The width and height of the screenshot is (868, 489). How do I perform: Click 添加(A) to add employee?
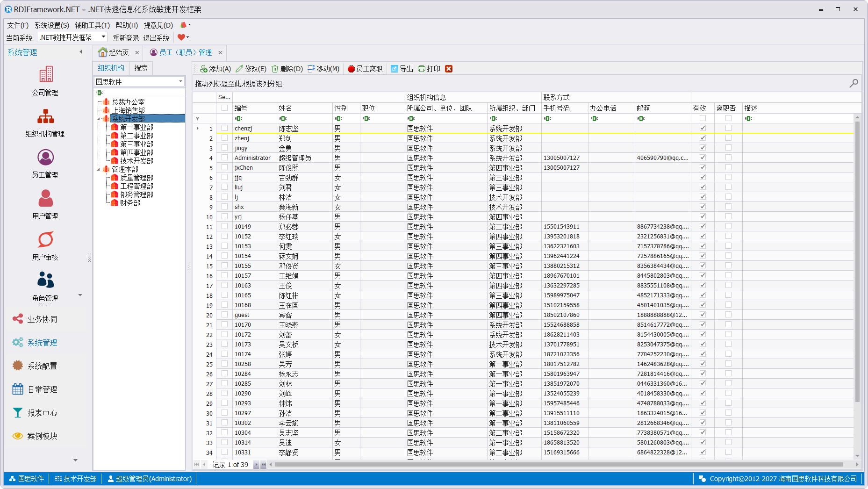pos(215,69)
